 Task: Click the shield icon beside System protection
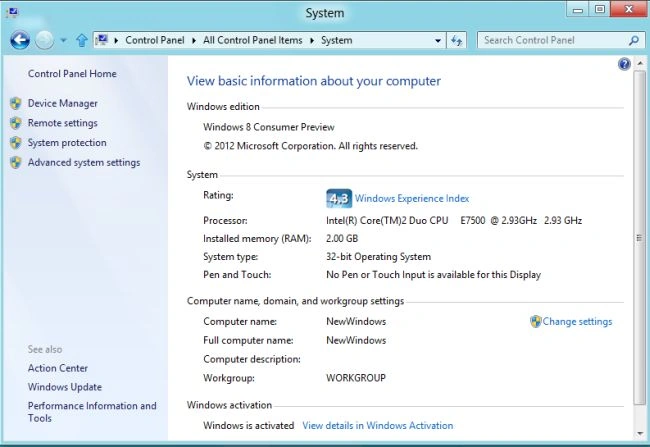tap(16, 143)
